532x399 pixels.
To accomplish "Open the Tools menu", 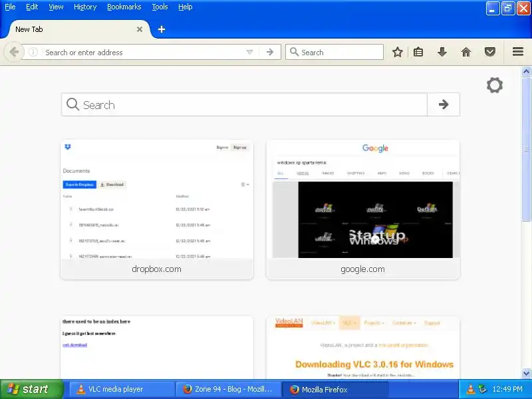I will tap(160, 7).
